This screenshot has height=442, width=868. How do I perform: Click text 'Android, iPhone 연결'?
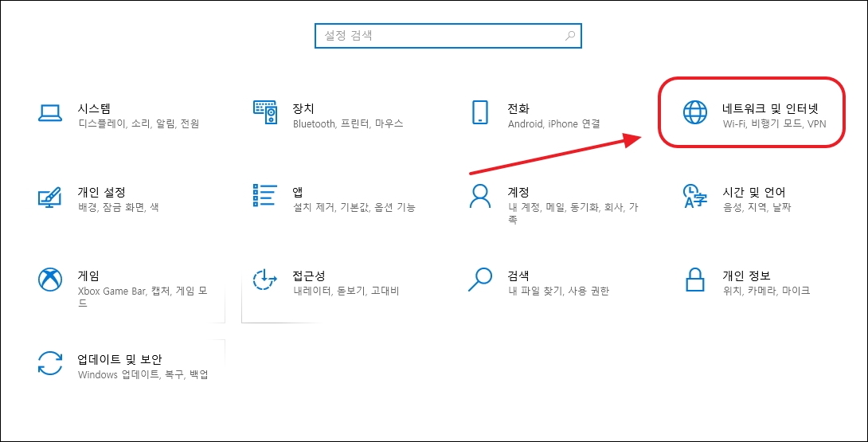(x=553, y=123)
